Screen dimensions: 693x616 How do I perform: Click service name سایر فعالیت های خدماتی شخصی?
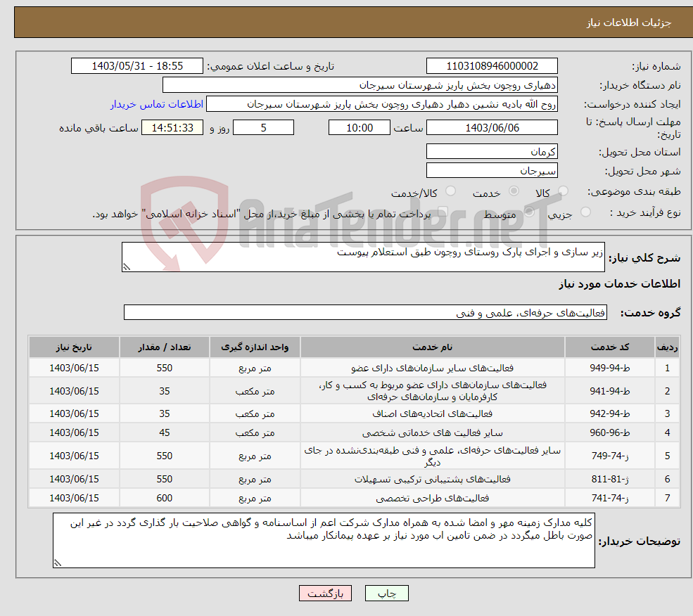tap(433, 432)
